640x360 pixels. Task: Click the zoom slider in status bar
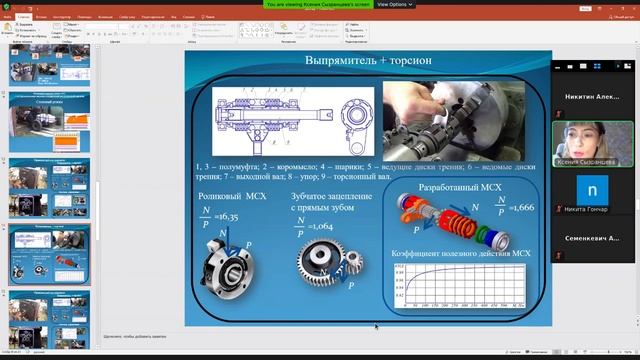(x=606, y=352)
